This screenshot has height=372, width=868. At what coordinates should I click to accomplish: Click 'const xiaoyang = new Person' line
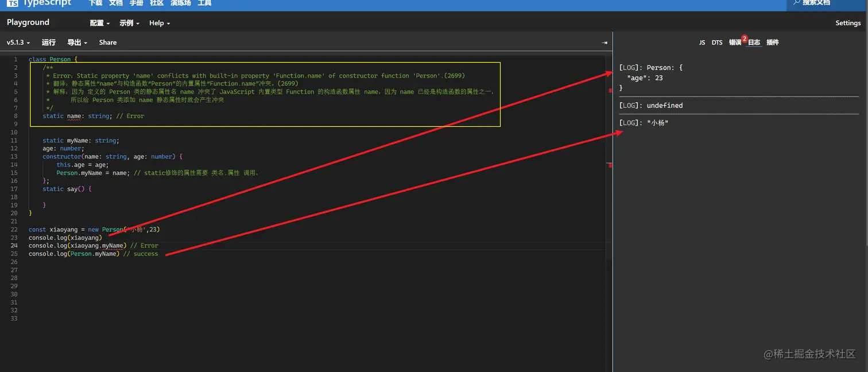(x=94, y=230)
